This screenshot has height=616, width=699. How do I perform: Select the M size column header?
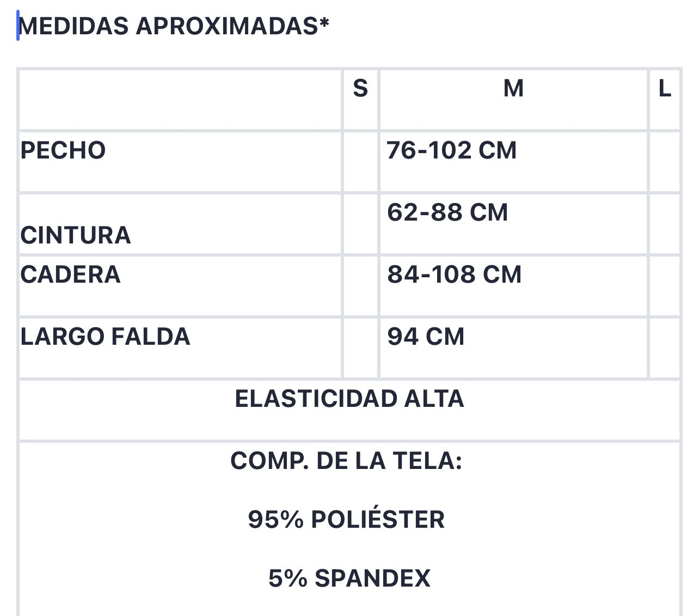[513, 99]
